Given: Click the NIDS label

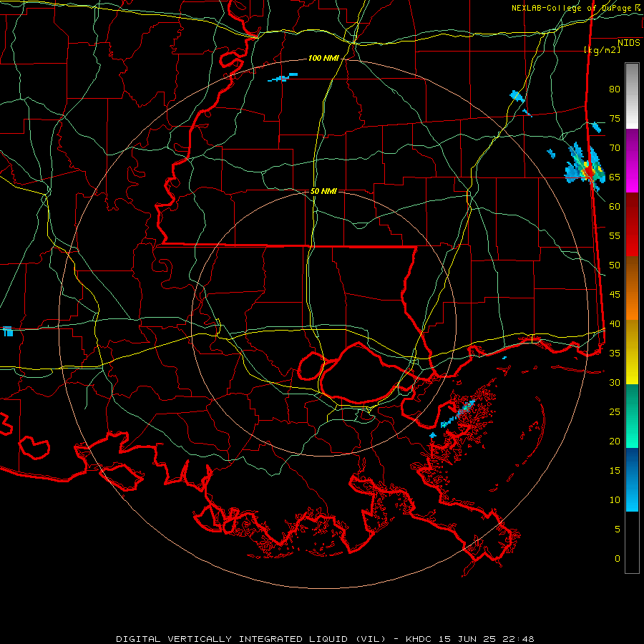Looking at the screenshot, I should pyautogui.click(x=629, y=43).
